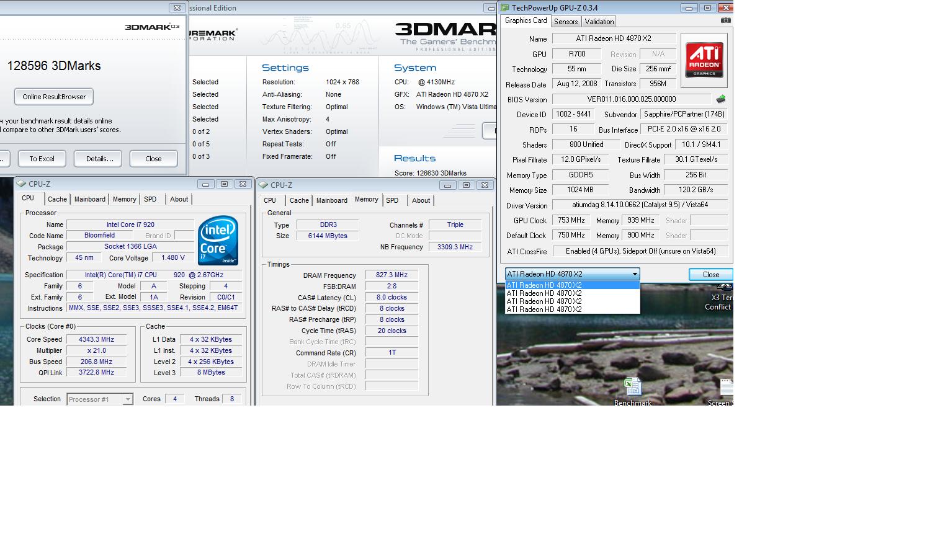The width and height of the screenshot is (935, 560).
Task: Open Mainboard tab in left CPU-Z window
Action: pos(90,199)
